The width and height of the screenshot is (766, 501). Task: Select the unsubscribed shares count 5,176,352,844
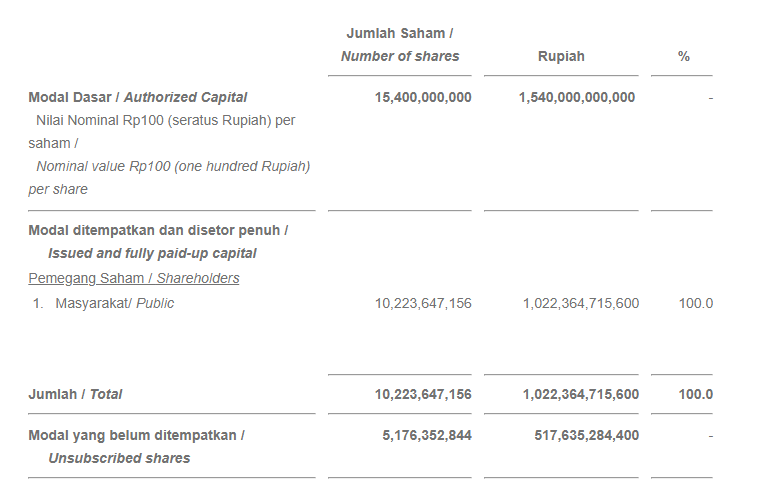pyautogui.click(x=426, y=435)
